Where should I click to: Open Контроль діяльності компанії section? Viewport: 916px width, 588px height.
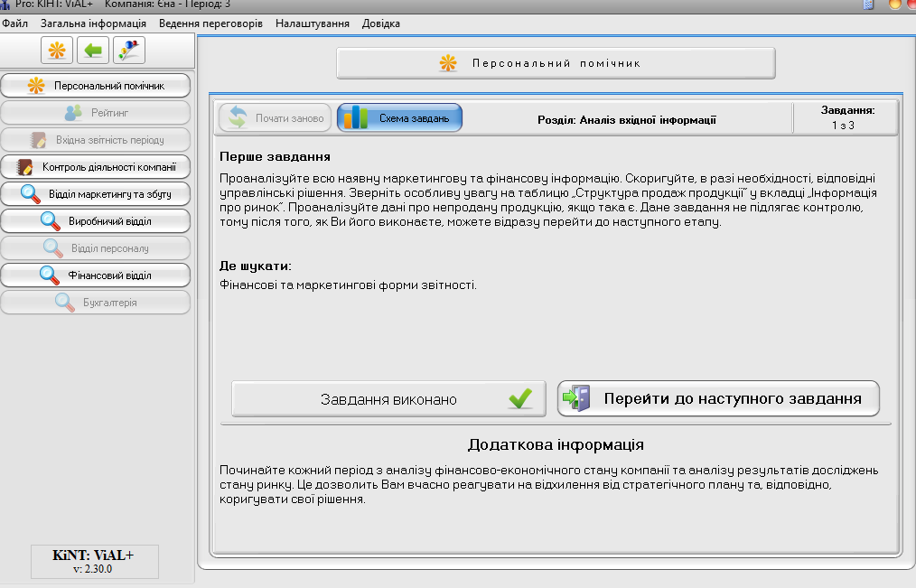tap(96, 167)
